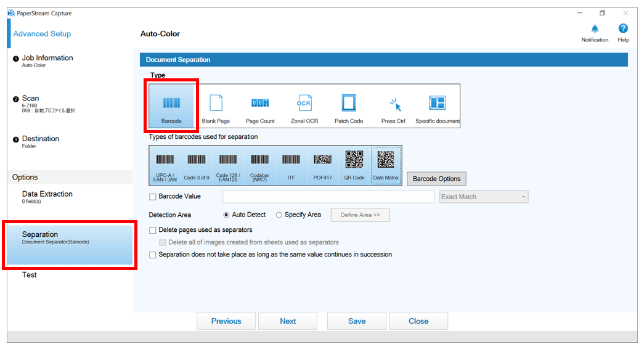The image size is (644, 349).
Task: Click the Previous button
Action: pyautogui.click(x=226, y=321)
